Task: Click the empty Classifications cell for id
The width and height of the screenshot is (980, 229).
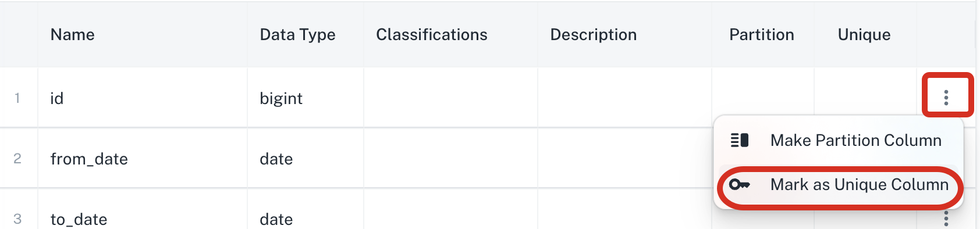Action: point(450,98)
